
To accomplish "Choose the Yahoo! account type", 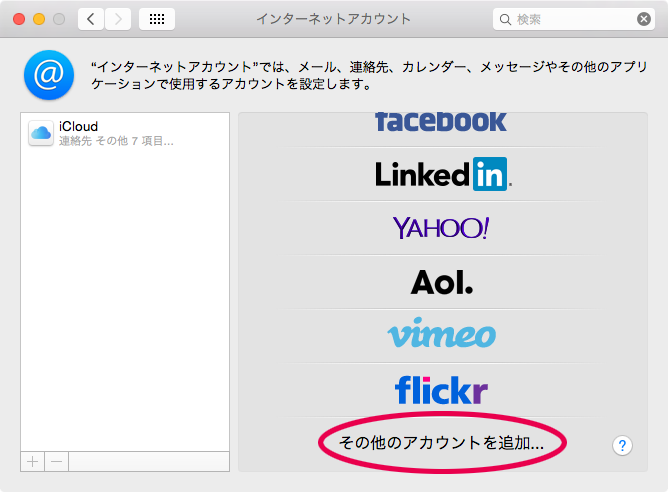I will pos(441,228).
